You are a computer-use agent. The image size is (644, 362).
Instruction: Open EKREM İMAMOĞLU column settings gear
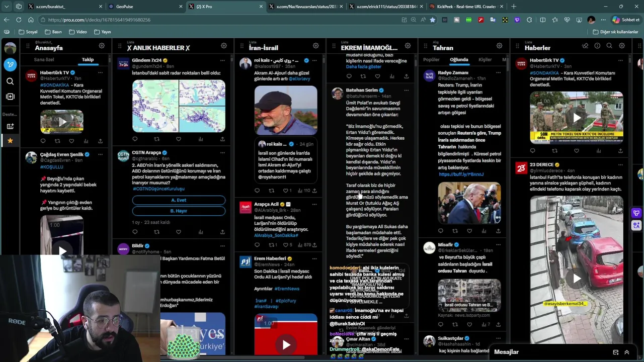coord(408,46)
